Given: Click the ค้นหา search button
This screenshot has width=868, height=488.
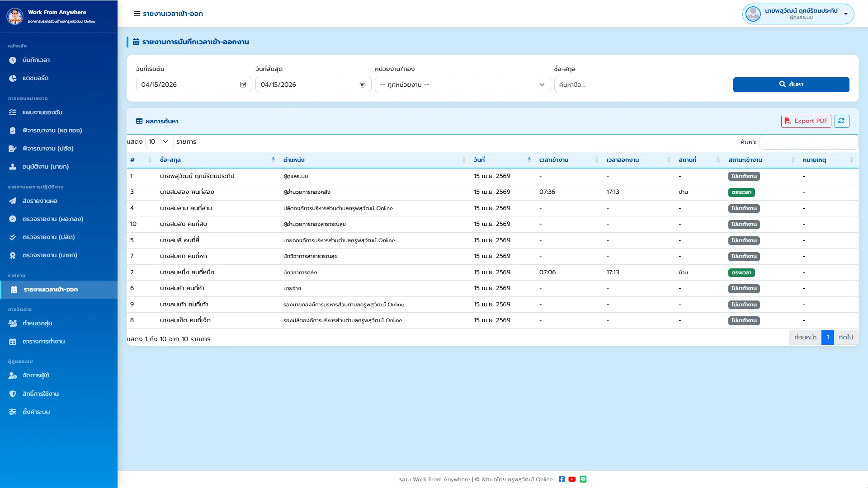Looking at the screenshot, I should 791,84.
